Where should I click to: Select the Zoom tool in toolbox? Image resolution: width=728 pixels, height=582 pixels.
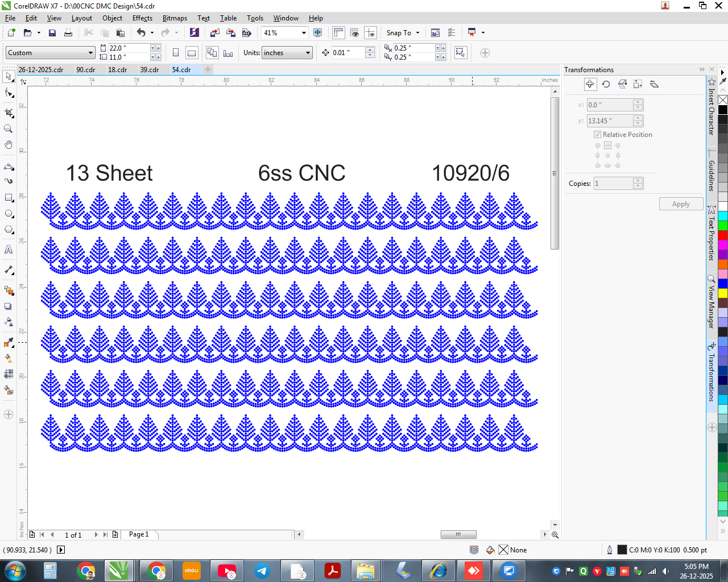pos(9,129)
